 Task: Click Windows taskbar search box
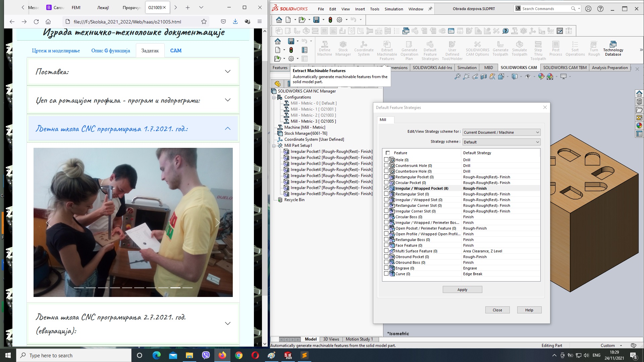pos(74,355)
